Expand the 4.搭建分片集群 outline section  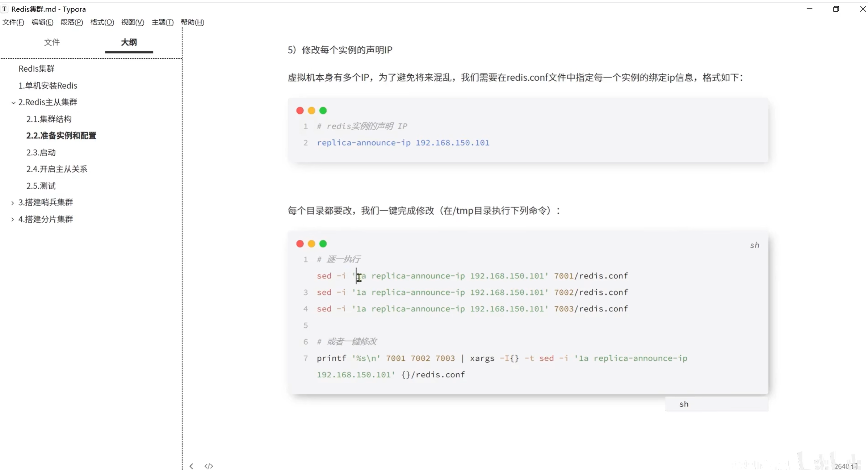pyautogui.click(x=13, y=219)
